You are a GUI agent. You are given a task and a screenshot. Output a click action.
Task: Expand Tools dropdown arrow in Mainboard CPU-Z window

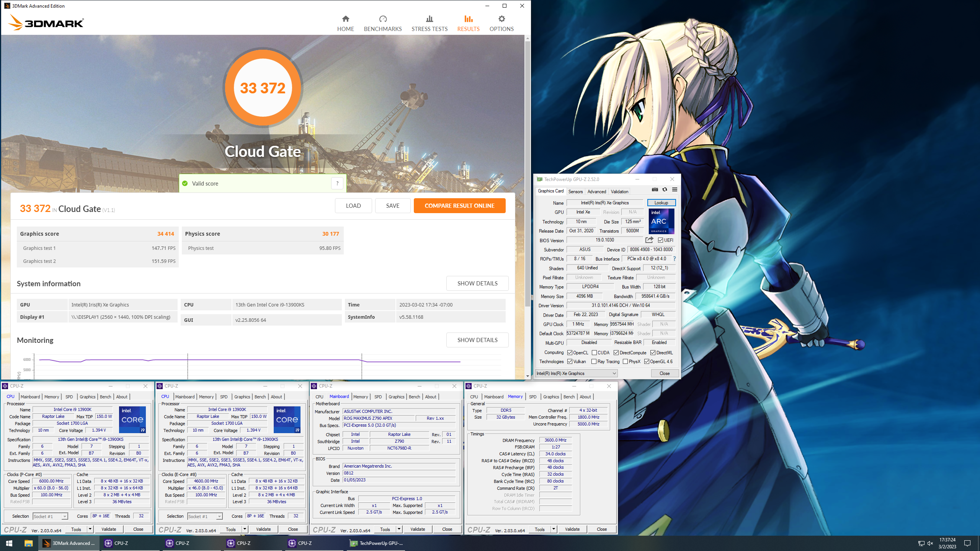click(399, 529)
